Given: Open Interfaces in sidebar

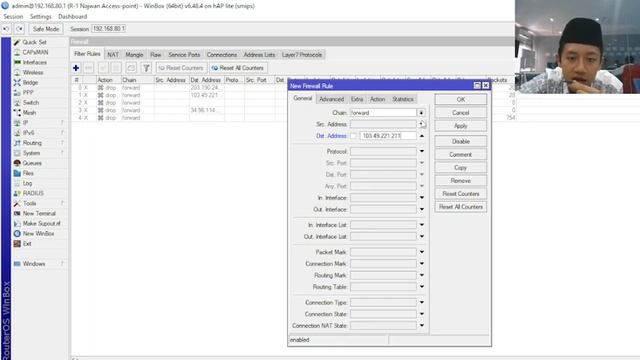Looking at the screenshot, I should pos(34,62).
